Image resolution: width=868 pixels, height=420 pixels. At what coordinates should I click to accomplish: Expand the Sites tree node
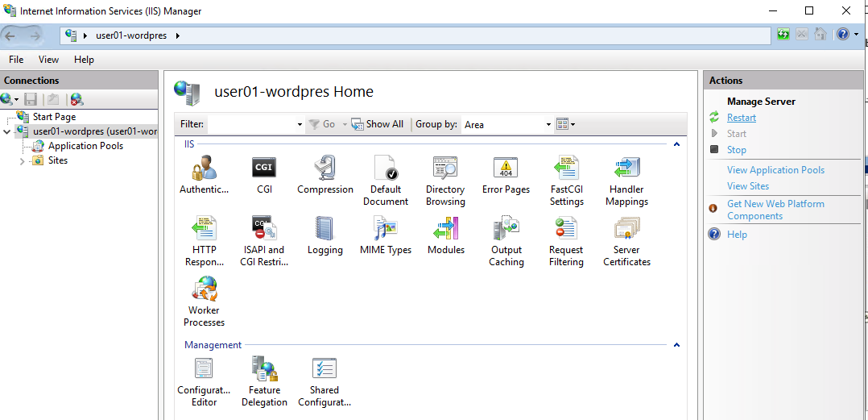23,160
